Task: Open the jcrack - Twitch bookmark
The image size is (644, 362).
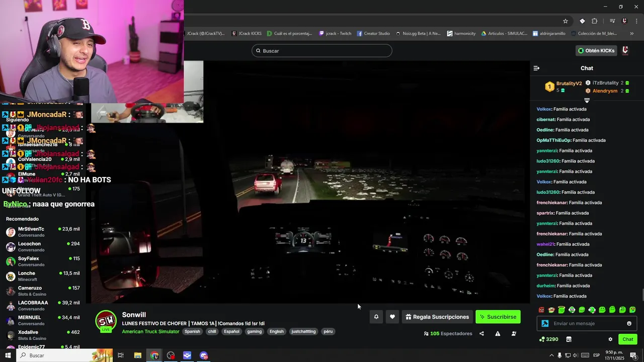Action: pyautogui.click(x=335, y=34)
